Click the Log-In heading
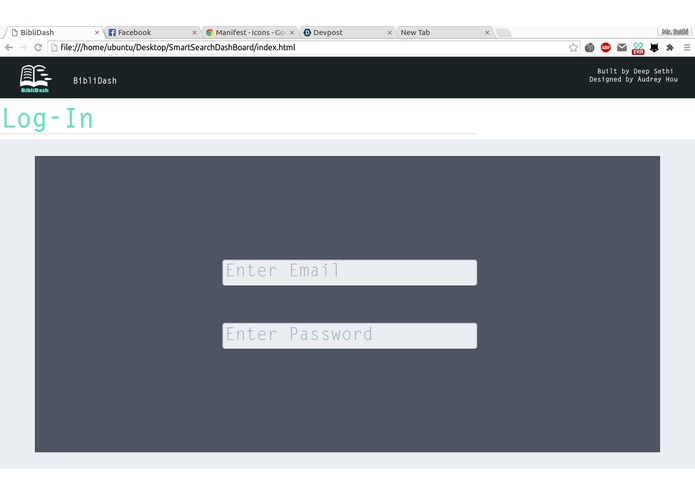The image size is (695, 494). point(48,119)
